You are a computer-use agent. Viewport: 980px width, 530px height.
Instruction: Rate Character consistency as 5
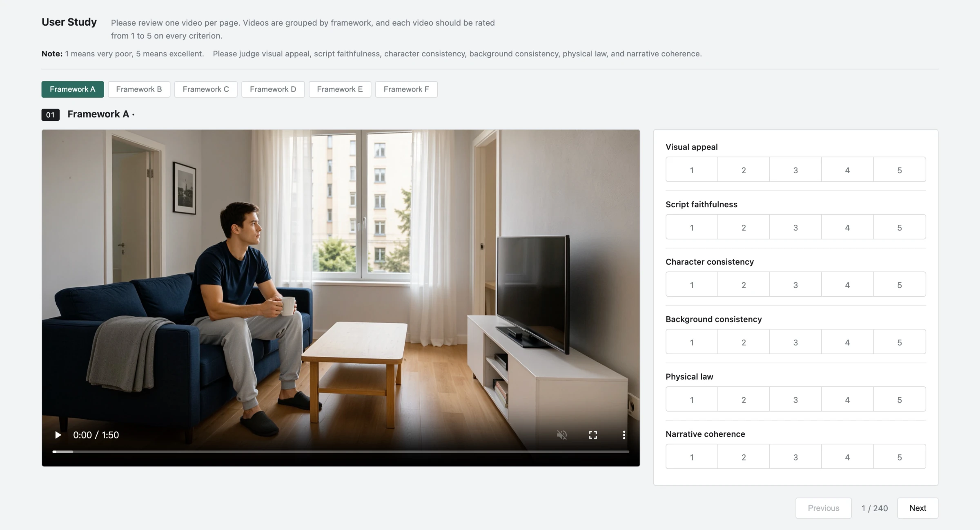[x=900, y=284]
